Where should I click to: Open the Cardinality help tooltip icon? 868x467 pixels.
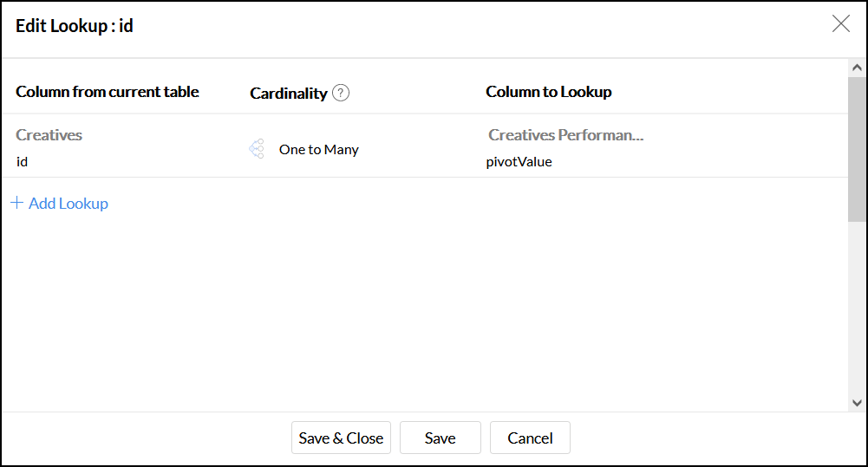[341, 93]
